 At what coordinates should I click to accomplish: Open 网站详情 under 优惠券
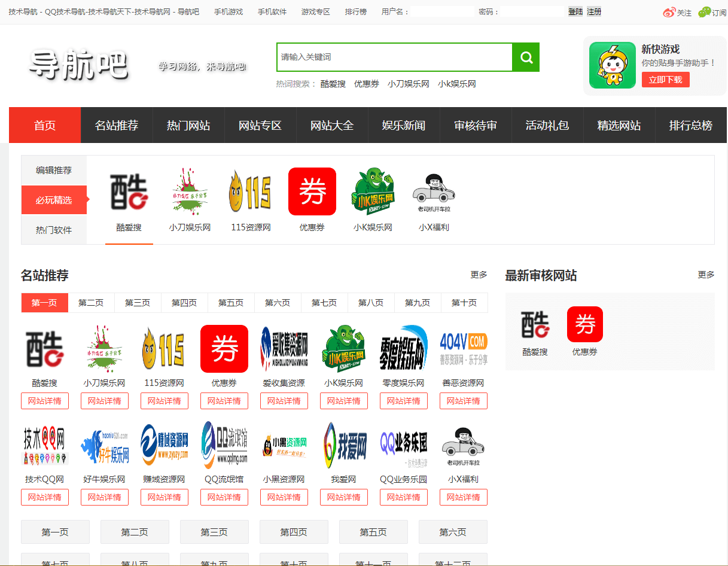(x=224, y=401)
